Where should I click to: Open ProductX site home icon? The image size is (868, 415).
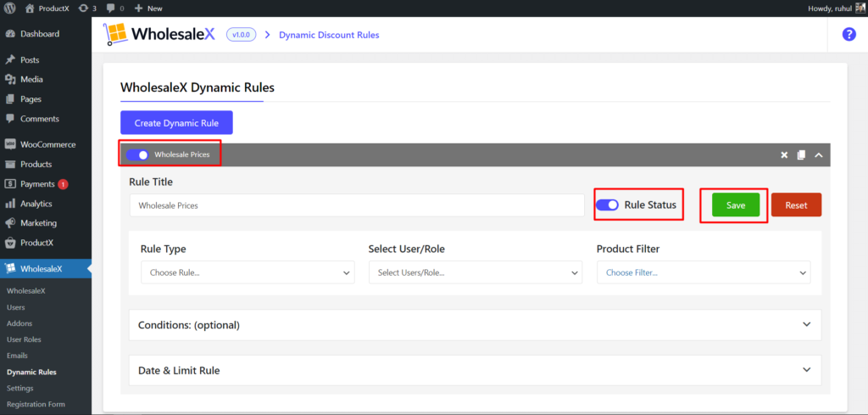tap(30, 8)
